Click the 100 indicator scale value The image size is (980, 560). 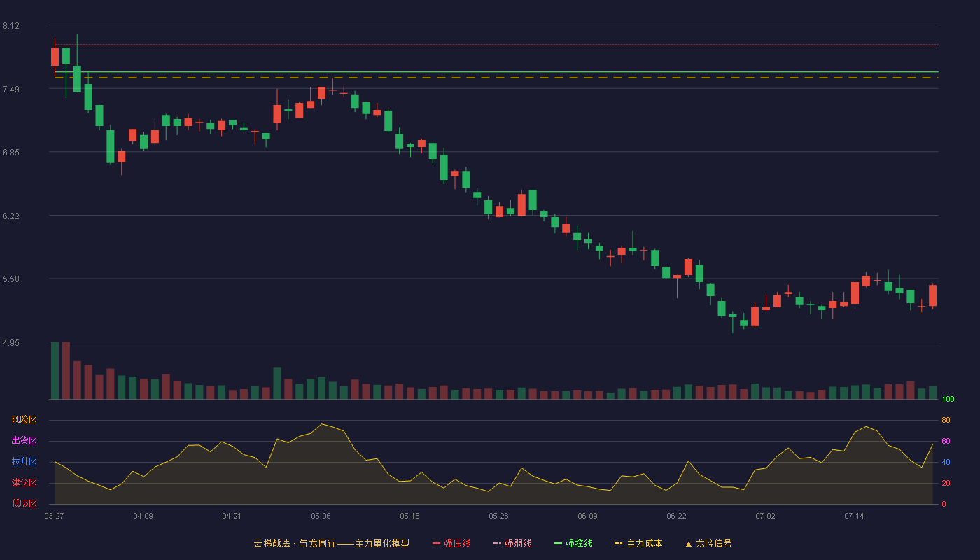(948, 400)
